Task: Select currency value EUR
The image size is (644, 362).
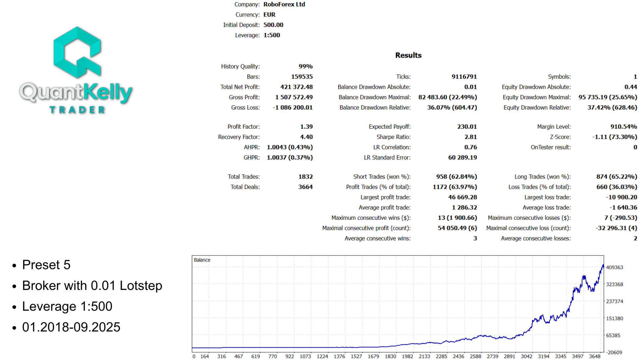Action: pyautogui.click(x=269, y=15)
